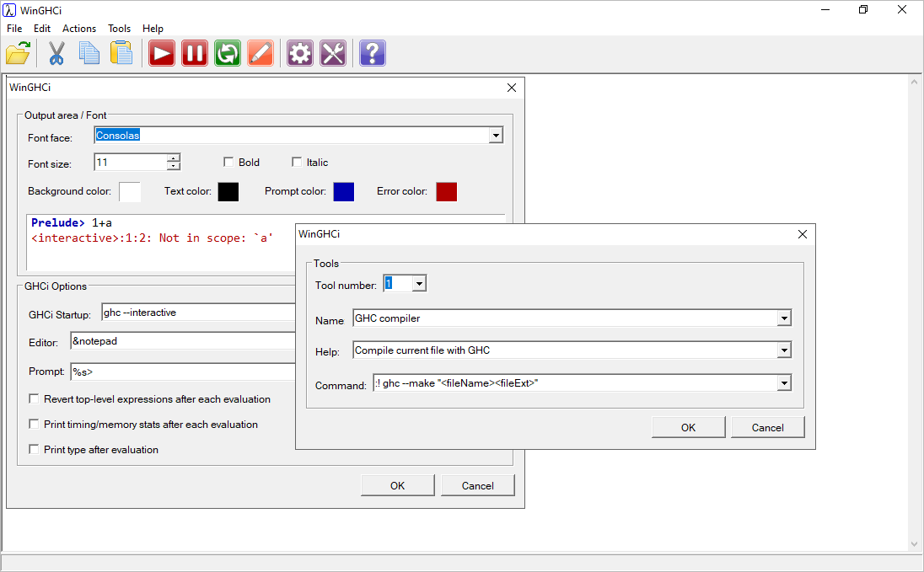Click the main window scrollbar up arrow
Image resolution: width=924 pixels, height=572 pixels.
[914, 82]
